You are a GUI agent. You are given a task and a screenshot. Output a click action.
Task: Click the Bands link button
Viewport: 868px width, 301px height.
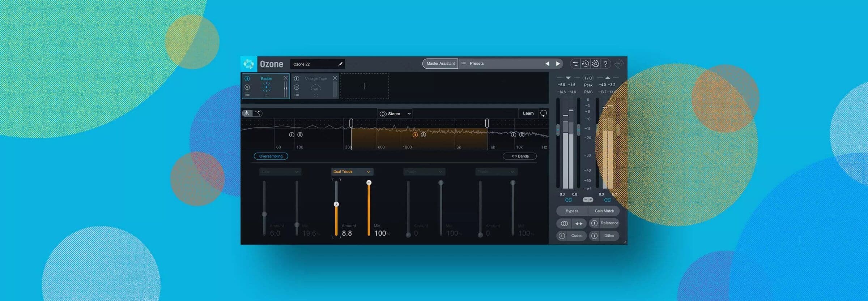pyautogui.click(x=520, y=156)
